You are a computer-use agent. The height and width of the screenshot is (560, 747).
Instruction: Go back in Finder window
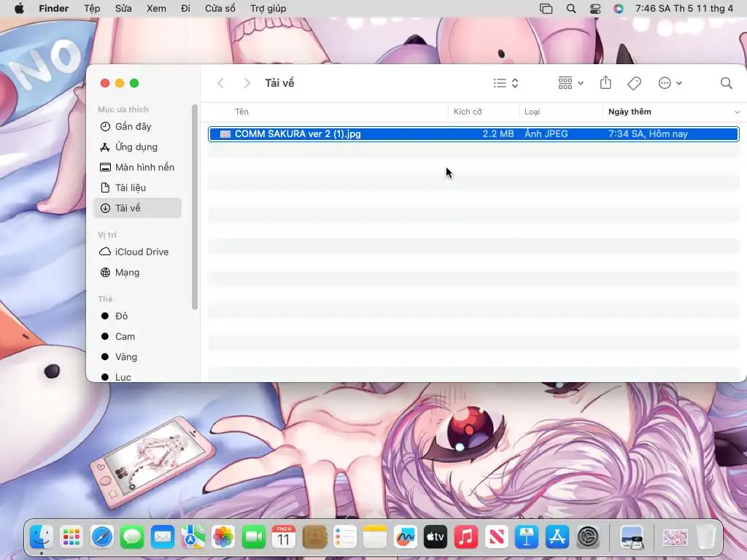220,83
